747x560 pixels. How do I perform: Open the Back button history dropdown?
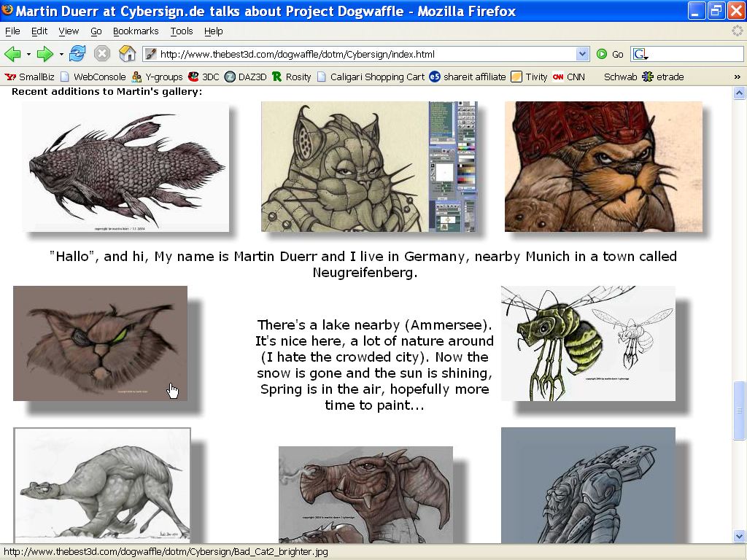pos(28,54)
